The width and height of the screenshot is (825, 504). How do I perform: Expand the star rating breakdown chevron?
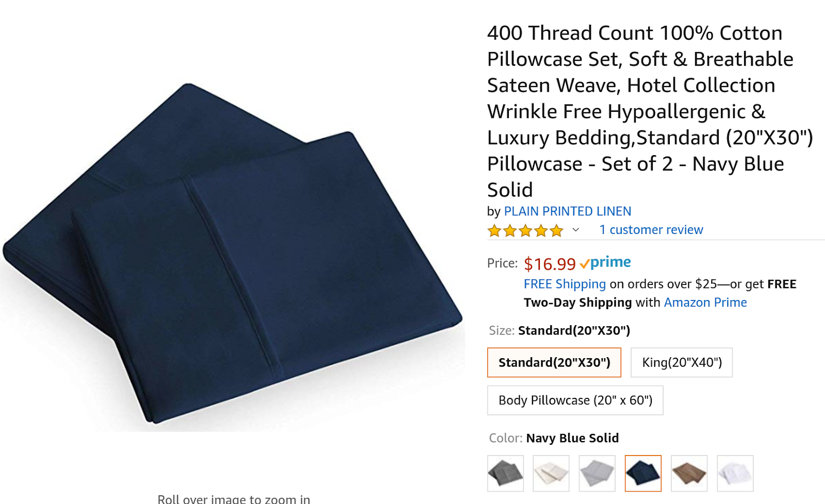pyautogui.click(x=576, y=230)
